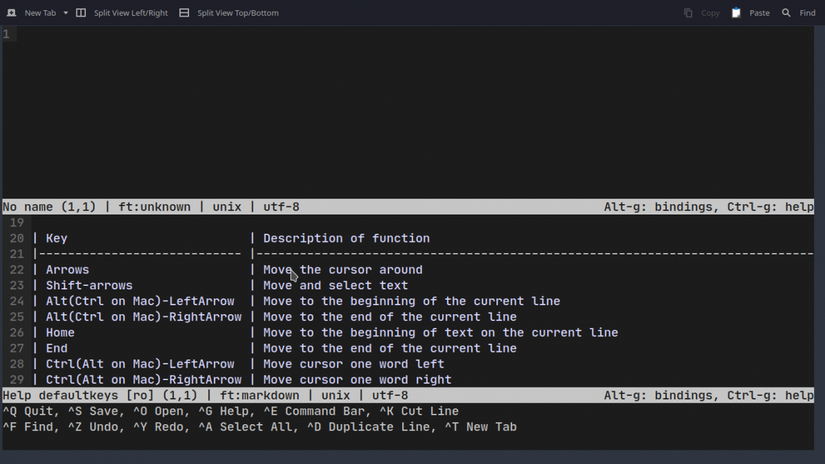Click 'Move and select text' description
Screen dimensions: 825x464
tap(335, 286)
